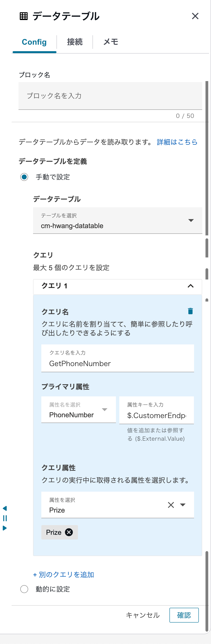This screenshot has height=644, width=211.
Task: Clear the Prize selection with the X icon
Action: coord(171,505)
